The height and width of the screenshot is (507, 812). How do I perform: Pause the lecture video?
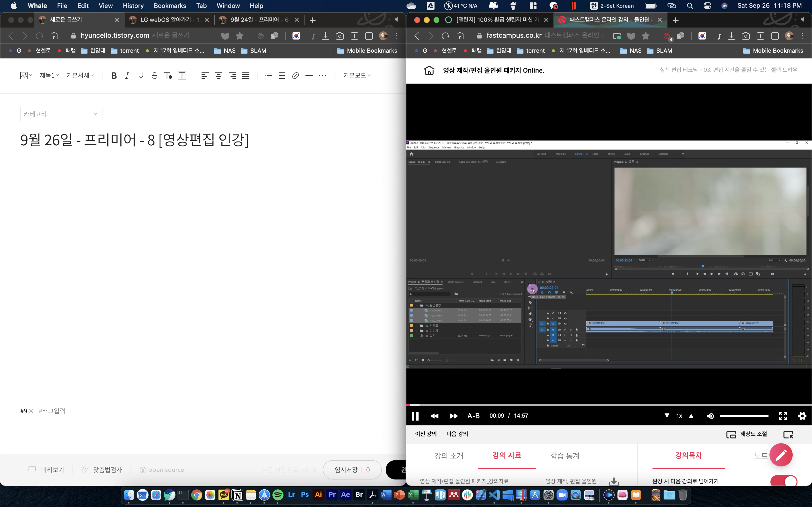click(x=415, y=416)
